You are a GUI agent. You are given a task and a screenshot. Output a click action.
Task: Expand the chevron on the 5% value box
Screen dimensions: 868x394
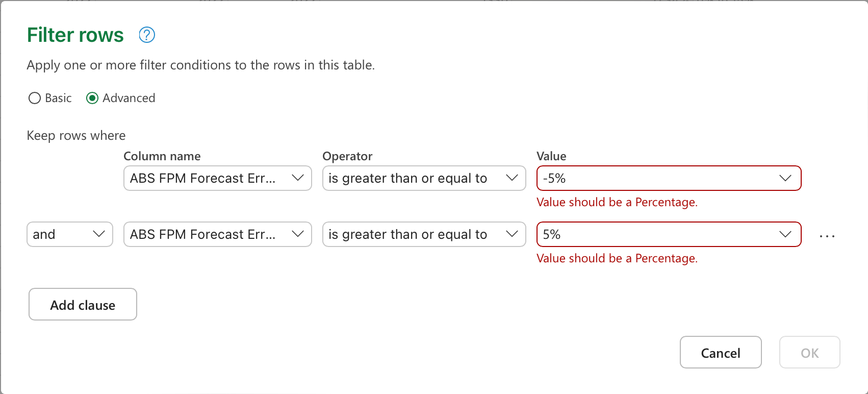click(x=786, y=234)
